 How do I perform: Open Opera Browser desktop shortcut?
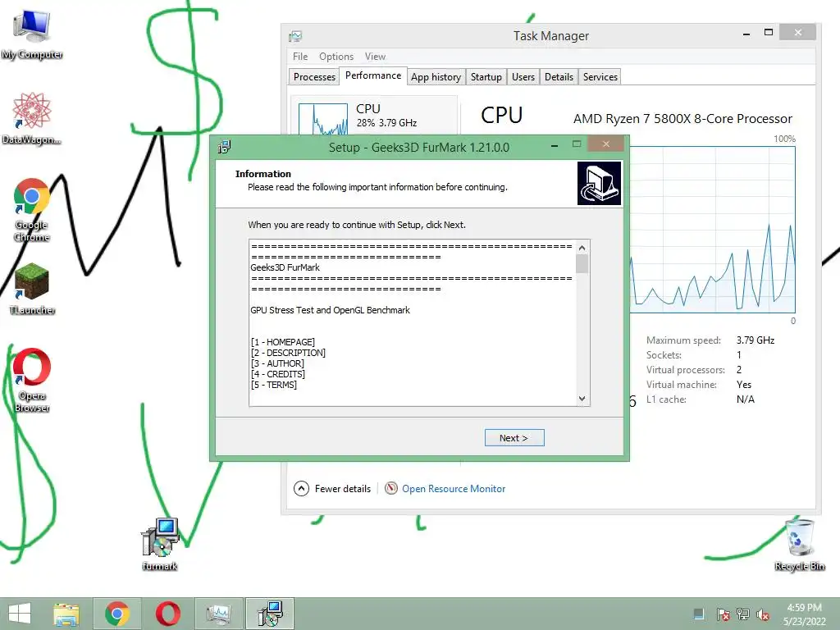click(x=32, y=380)
